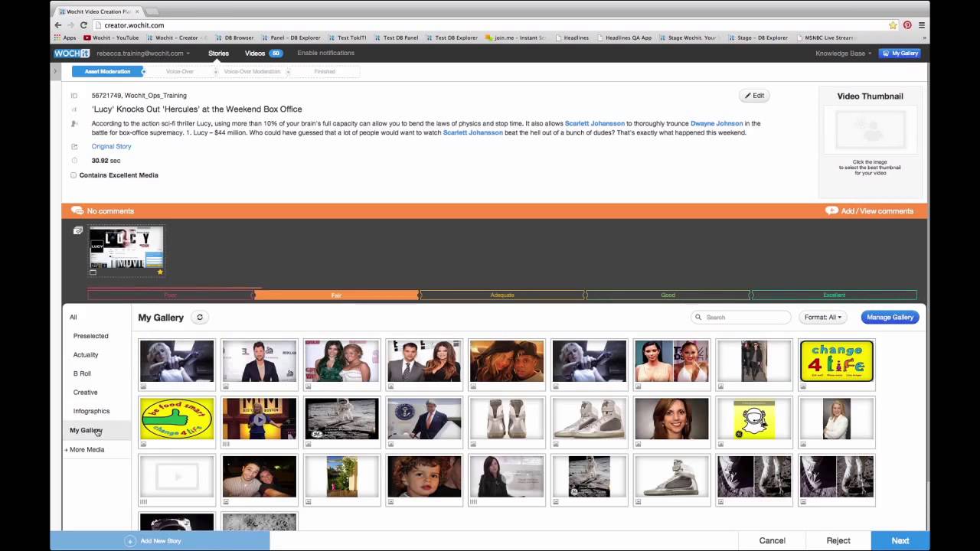Click the Dwayne Johnson link
This screenshot has width=980, height=551.
point(717,123)
